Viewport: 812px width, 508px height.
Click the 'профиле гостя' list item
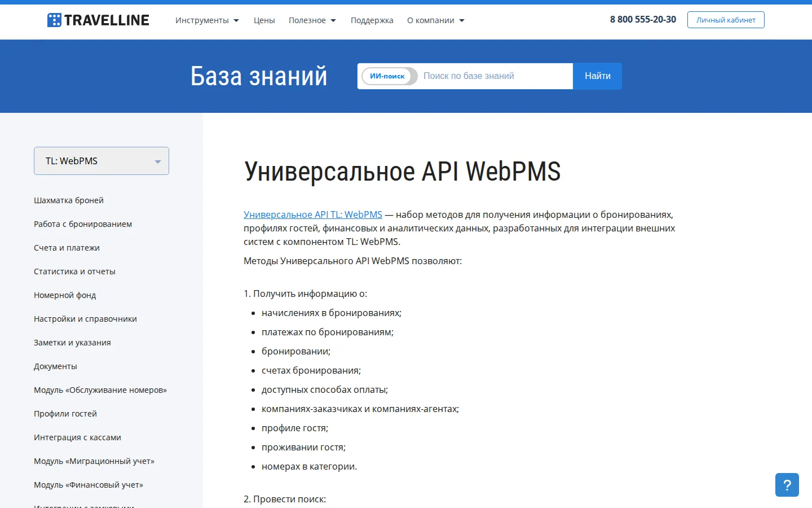(295, 428)
